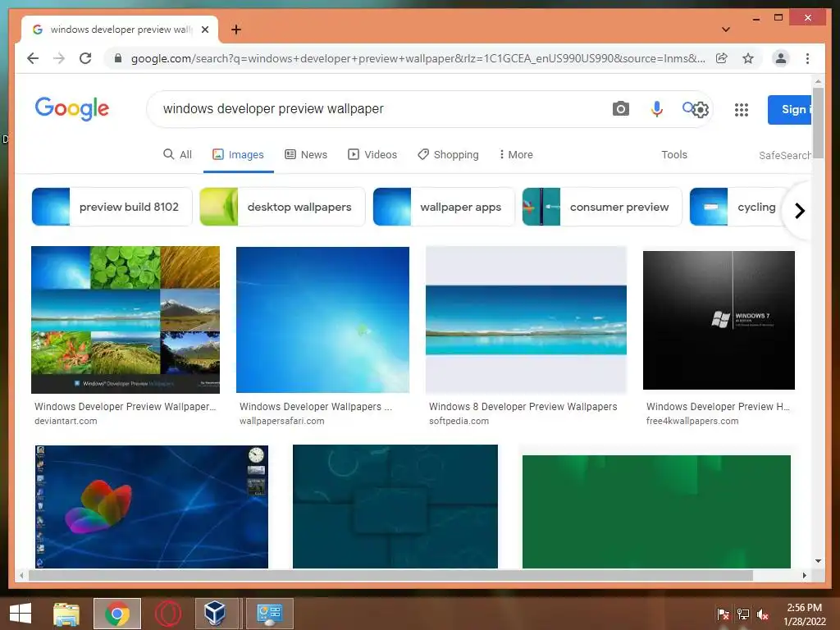Start voice search with the microphone
The image size is (840, 630).
point(657,109)
